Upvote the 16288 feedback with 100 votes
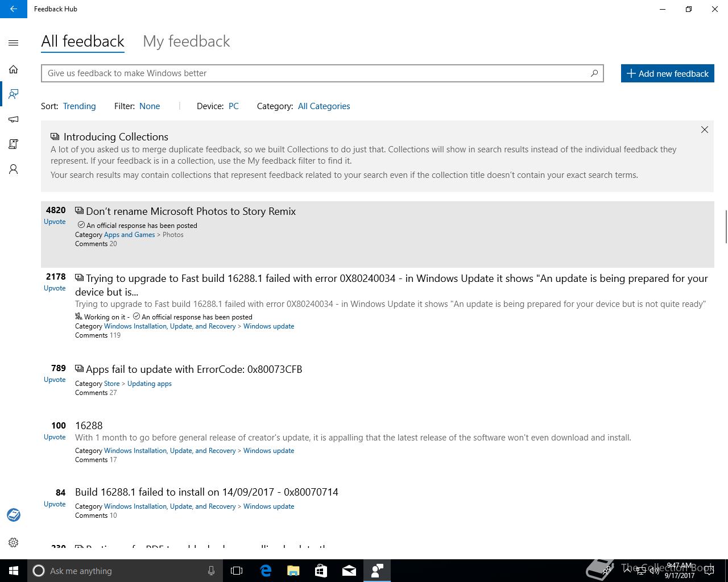728x582 pixels. 55,437
